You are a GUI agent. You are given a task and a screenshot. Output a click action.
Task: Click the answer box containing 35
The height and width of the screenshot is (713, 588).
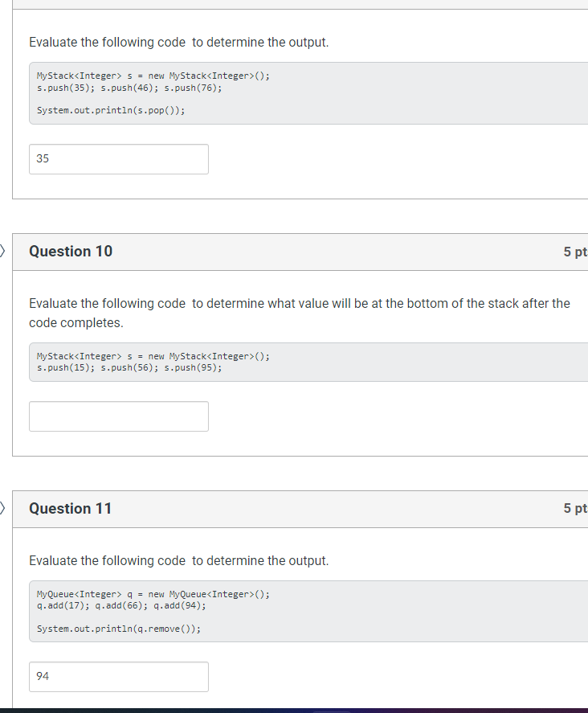(x=119, y=159)
